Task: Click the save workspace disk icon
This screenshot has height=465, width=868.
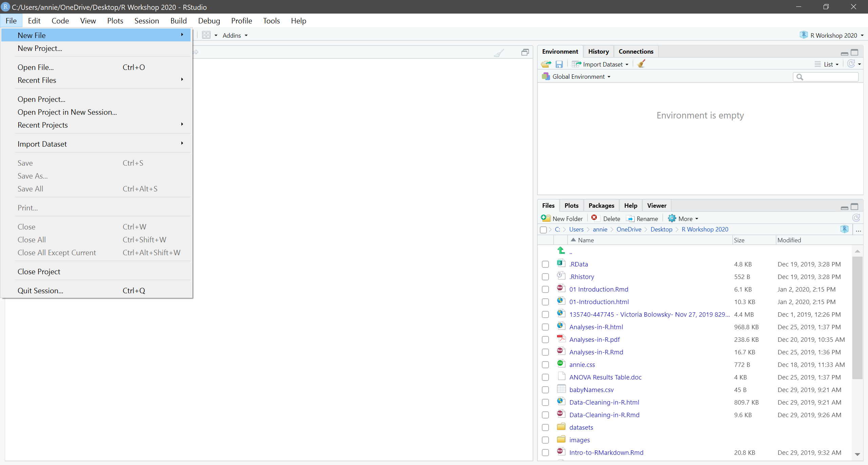Action: (559, 64)
